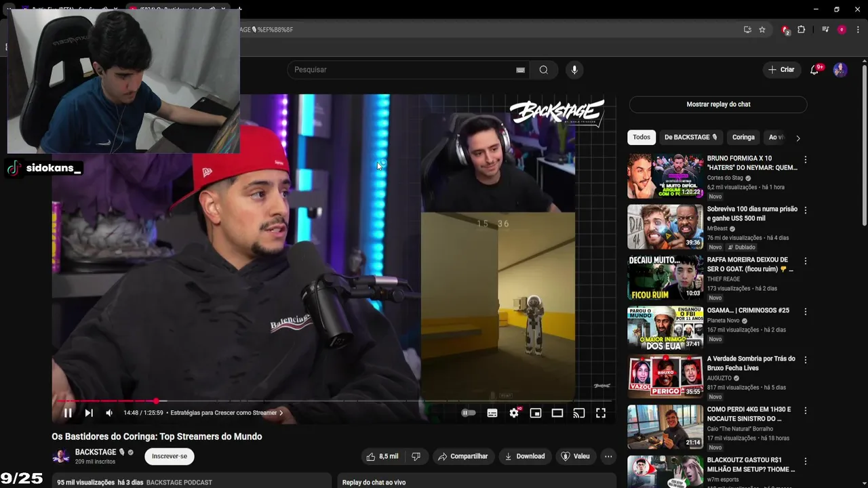This screenshot has height=488, width=868.
Task: Open 'OSAMA... | CRIMINOSOS #25' video
Action: point(748,310)
